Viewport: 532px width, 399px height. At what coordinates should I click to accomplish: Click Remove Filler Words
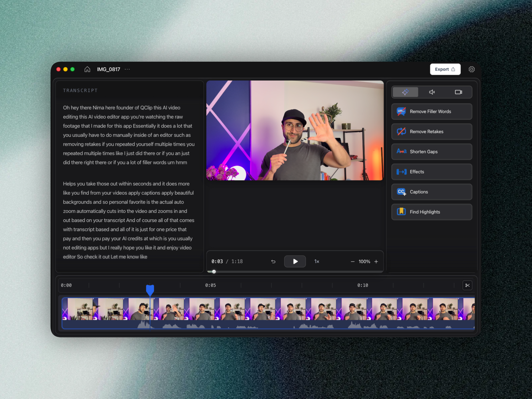point(431,112)
